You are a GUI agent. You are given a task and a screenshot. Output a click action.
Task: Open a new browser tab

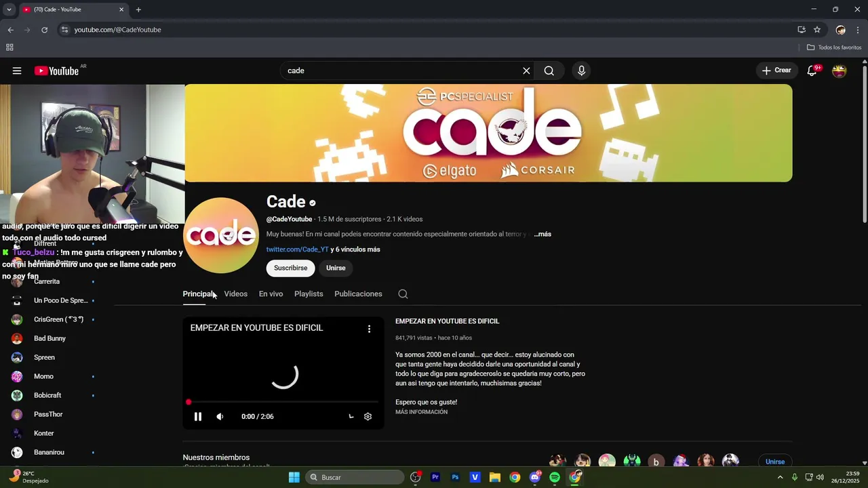(x=138, y=9)
